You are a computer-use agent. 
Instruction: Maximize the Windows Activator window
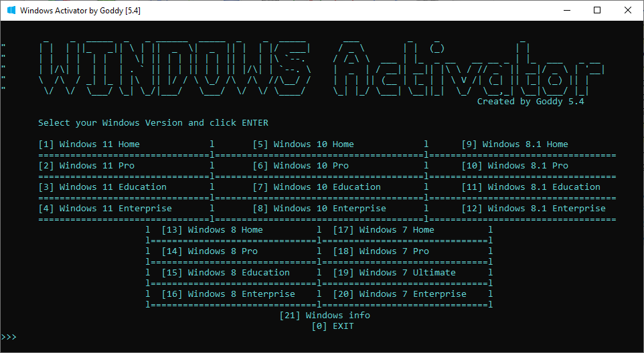(597, 10)
